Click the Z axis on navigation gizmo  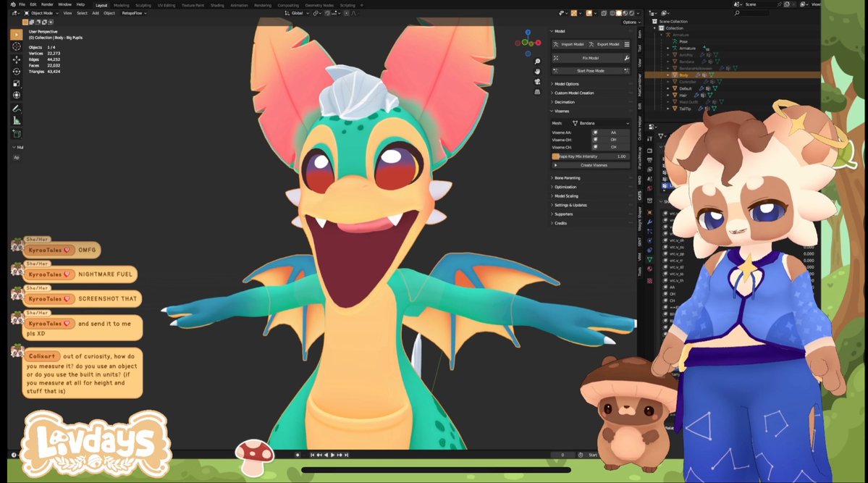(528, 33)
